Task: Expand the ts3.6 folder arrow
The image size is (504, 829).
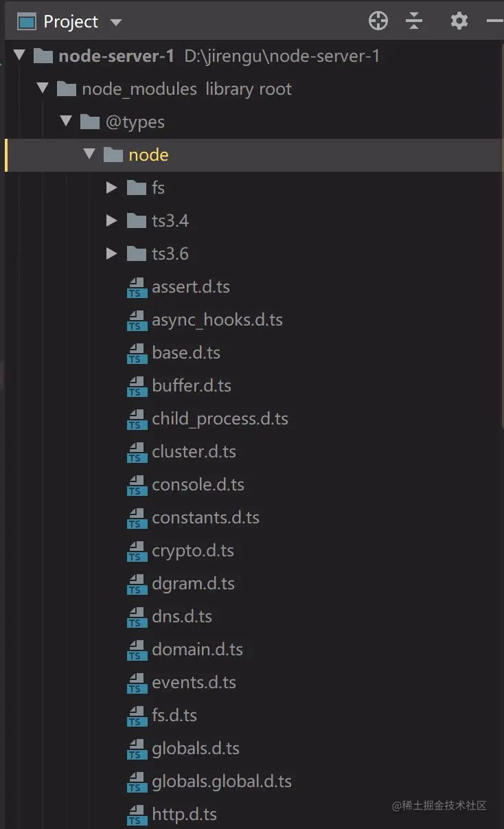Action: 111,253
